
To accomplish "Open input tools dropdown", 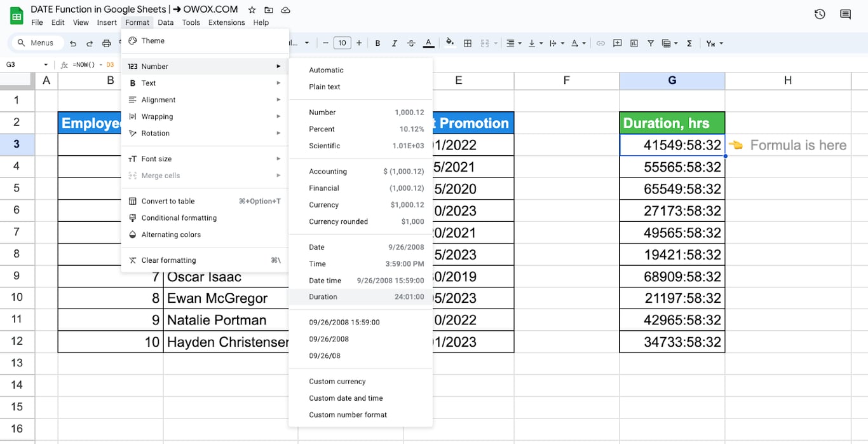I will point(714,43).
